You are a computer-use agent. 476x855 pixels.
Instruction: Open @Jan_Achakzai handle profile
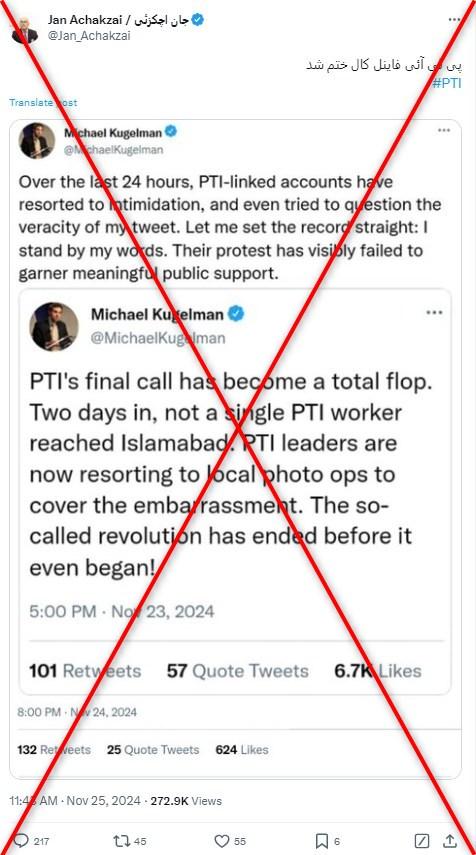[x=89, y=36]
